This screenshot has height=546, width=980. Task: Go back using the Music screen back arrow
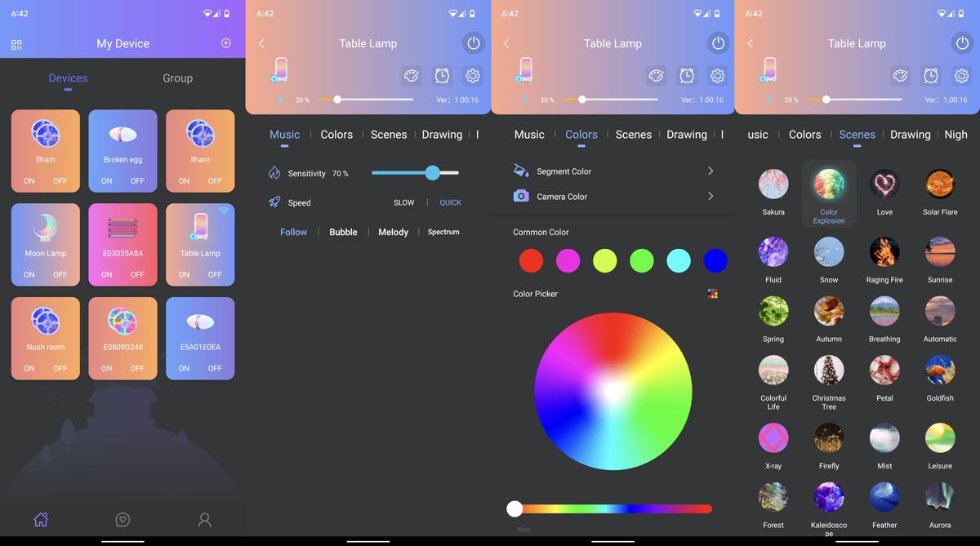pos(261,43)
